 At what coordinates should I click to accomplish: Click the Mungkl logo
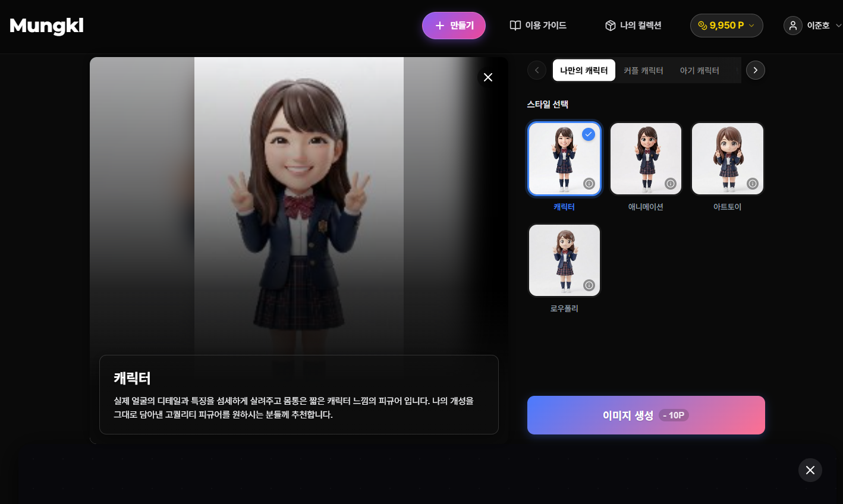46,26
